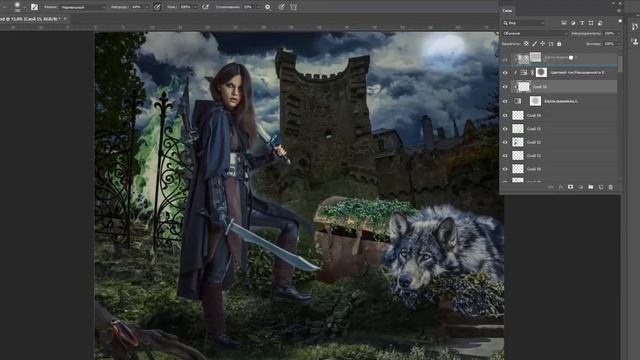Select the Layers (Слои) panel tab
This screenshot has width=640, height=360.
click(x=508, y=11)
